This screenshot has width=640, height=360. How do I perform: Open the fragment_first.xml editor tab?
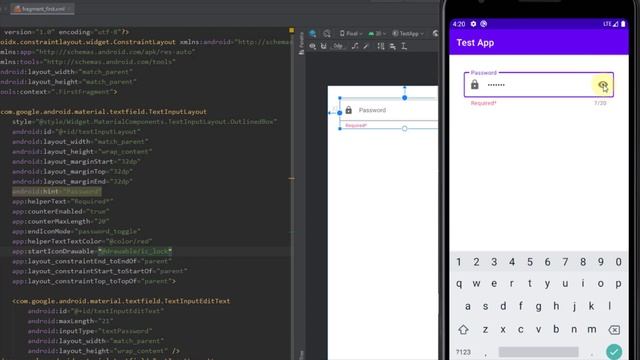(x=43, y=9)
